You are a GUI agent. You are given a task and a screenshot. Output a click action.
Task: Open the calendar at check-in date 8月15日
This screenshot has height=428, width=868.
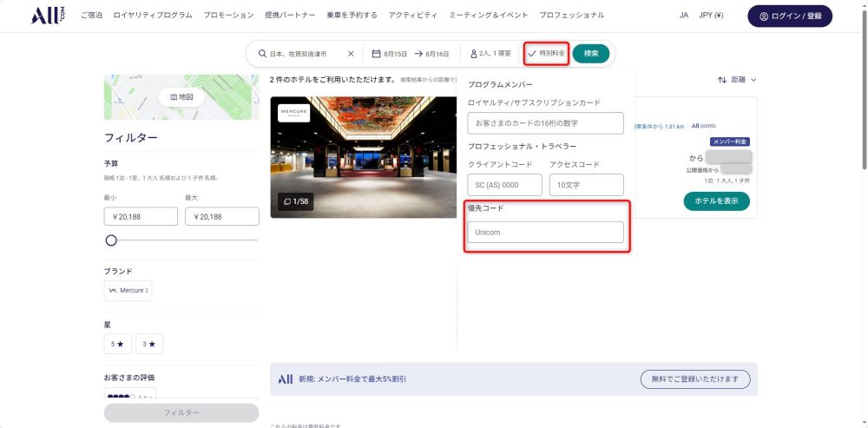[389, 54]
